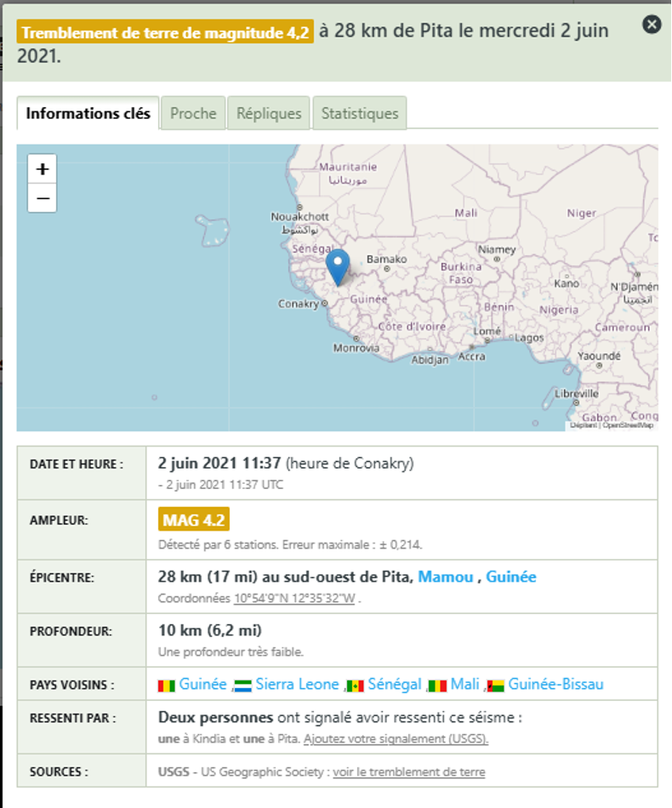Select the Informations clés tab
This screenshot has width=672, height=808.
[x=88, y=113]
